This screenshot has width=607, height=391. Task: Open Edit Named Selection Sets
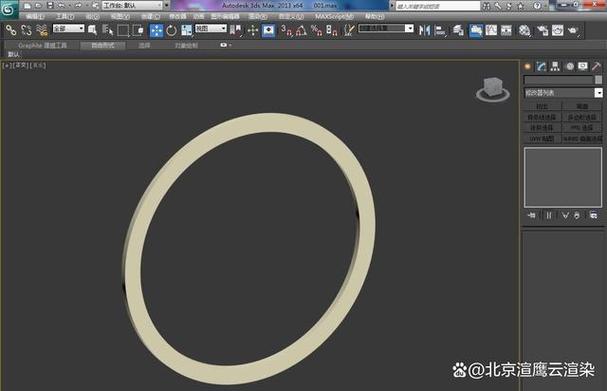[x=349, y=30]
